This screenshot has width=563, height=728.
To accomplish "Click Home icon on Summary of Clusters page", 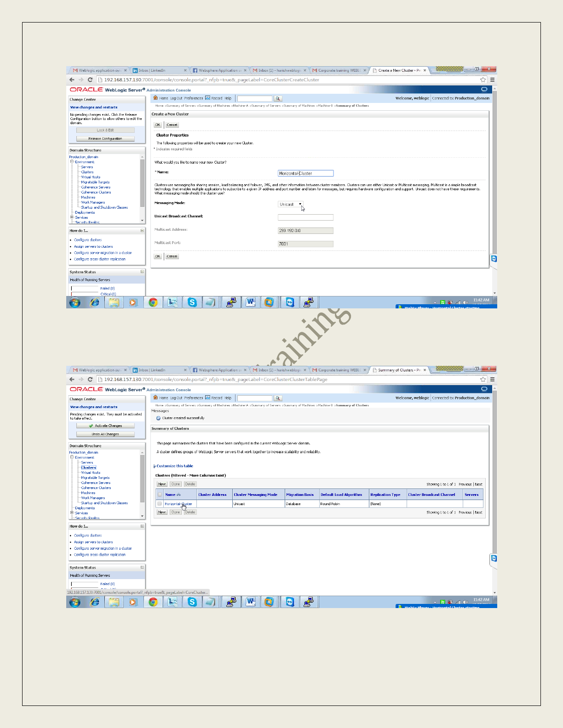I will click(155, 398).
